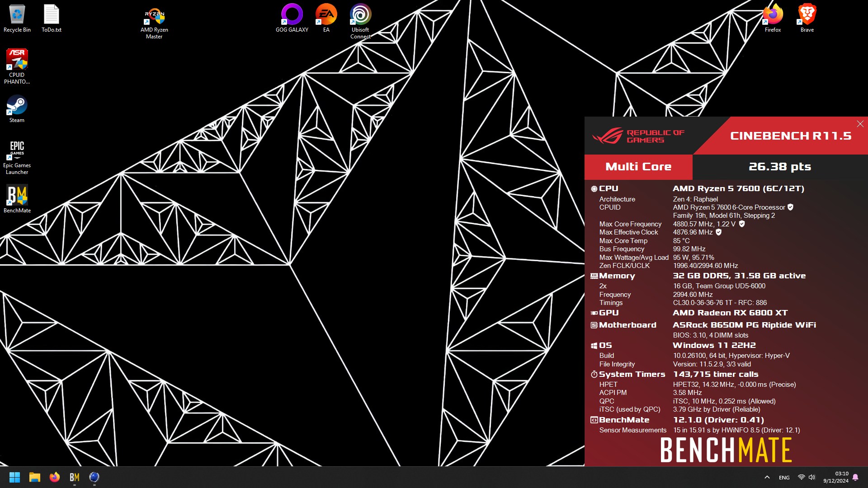This screenshot has height=488, width=868.
Task: Open the volume control in tray
Action: coord(812,477)
